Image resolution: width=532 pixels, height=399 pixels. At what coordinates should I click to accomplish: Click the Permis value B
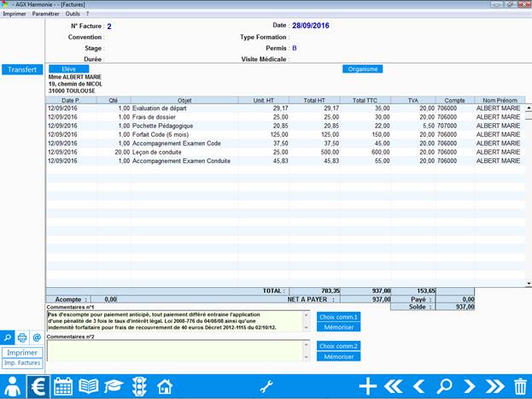[294, 48]
